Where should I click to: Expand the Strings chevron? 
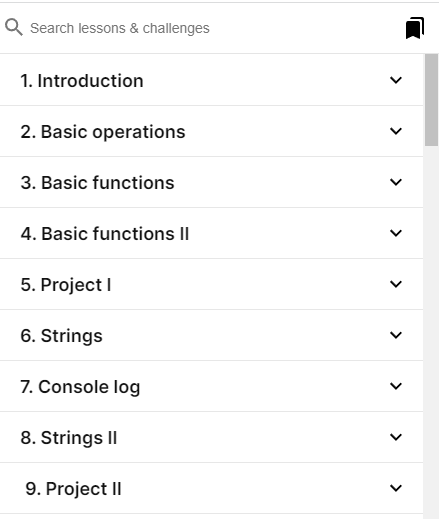tap(396, 335)
